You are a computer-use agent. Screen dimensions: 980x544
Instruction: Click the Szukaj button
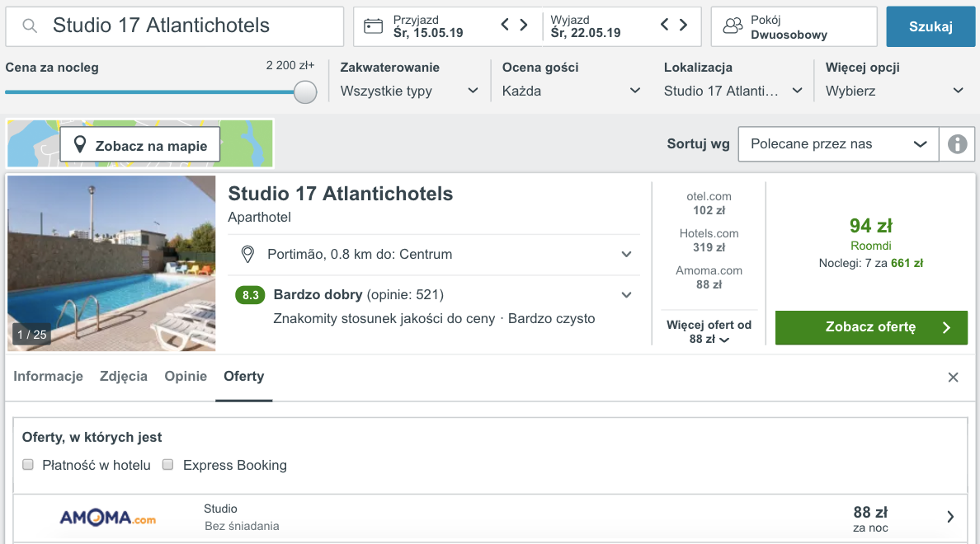[931, 26]
